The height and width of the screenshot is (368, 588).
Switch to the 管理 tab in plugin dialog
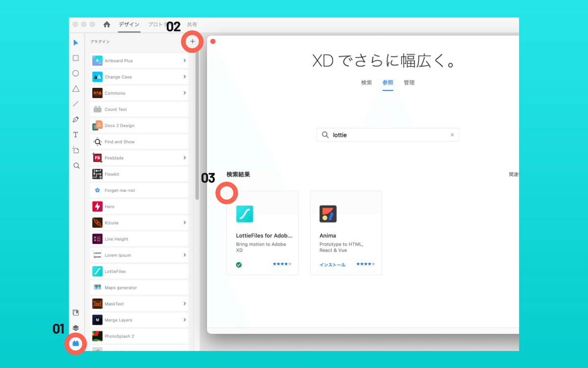click(409, 82)
